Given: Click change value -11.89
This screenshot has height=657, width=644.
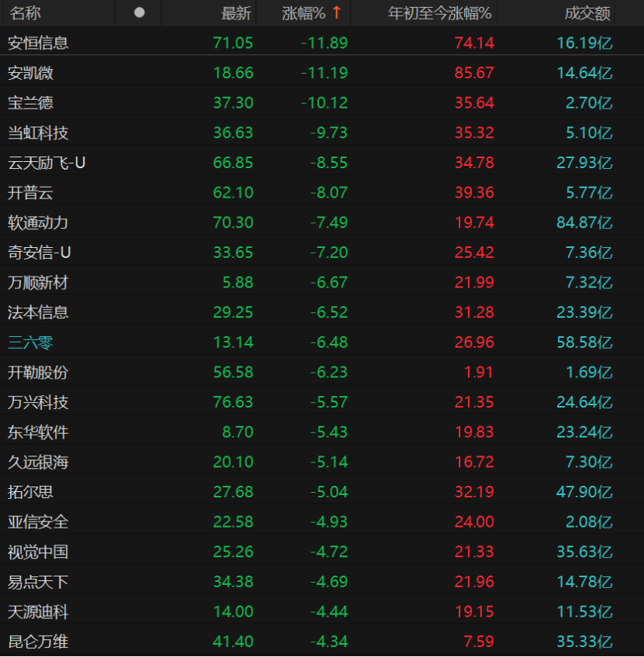Looking at the screenshot, I should coord(324,43).
